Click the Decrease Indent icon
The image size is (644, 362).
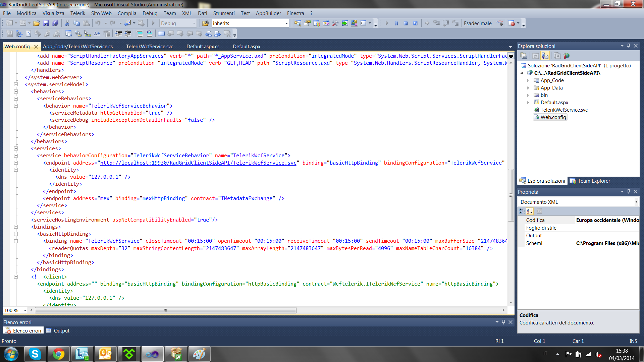(x=118, y=34)
